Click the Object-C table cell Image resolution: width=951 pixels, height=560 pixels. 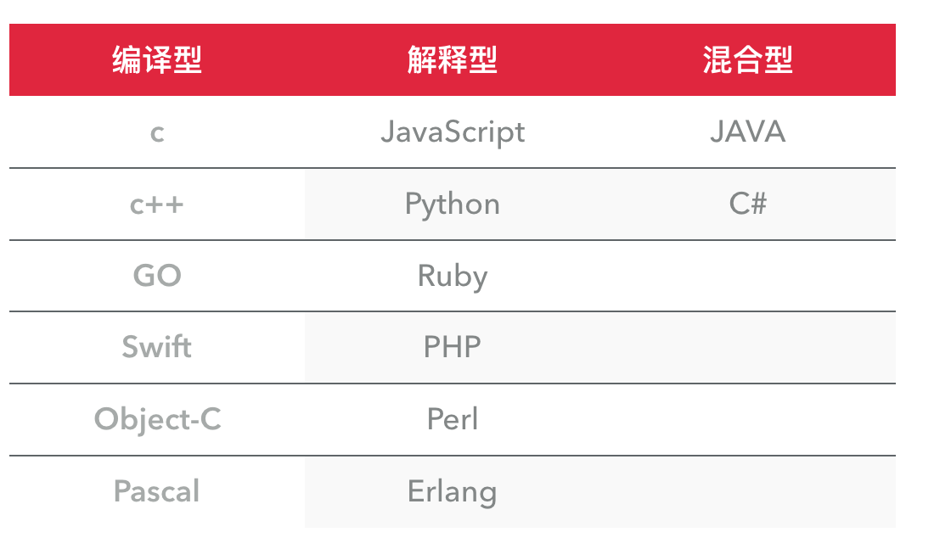157,420
